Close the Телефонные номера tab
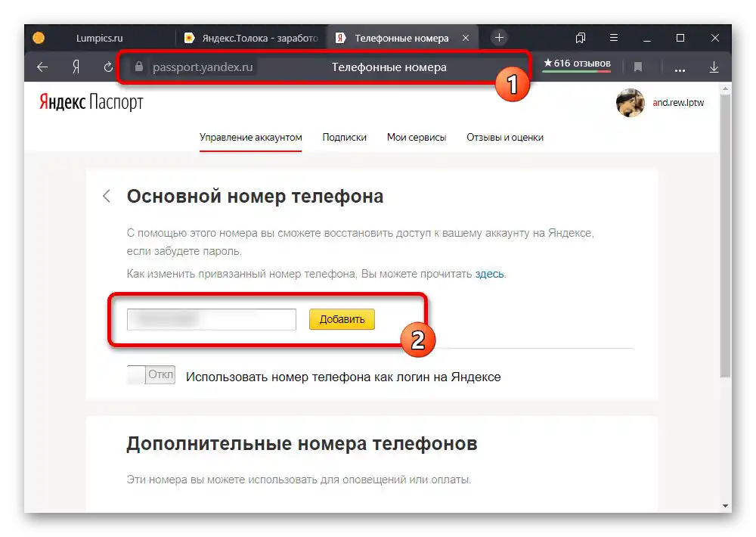This screenshot has width=756, height=537. pyautogui.click(x=466, y=38)
